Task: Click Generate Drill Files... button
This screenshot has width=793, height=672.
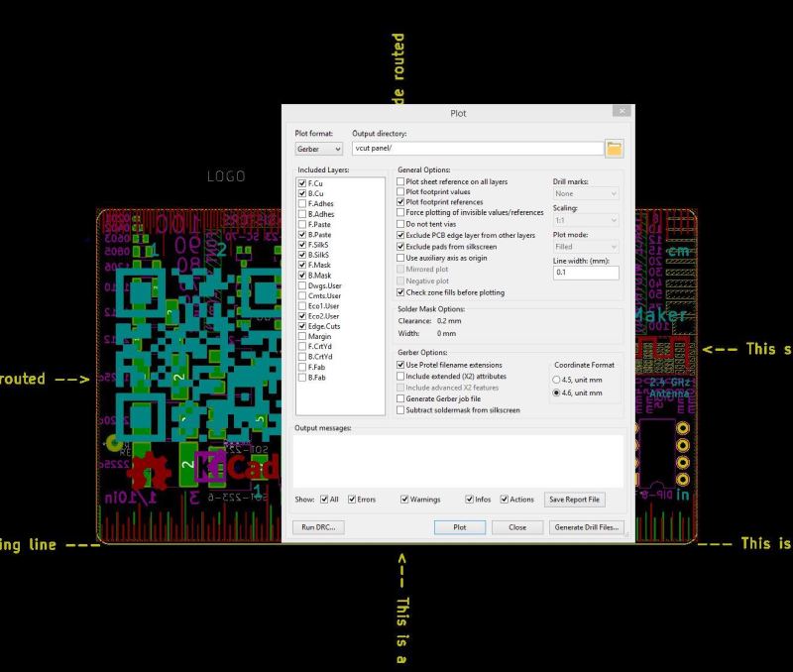Action: coord(587,527)
